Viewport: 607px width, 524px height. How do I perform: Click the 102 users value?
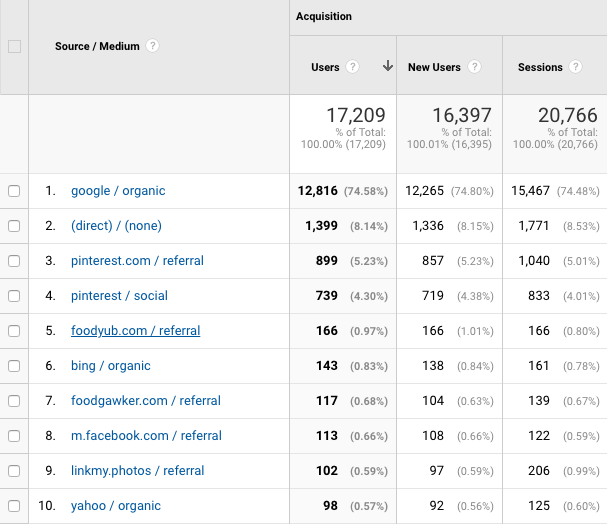point(327,471)
